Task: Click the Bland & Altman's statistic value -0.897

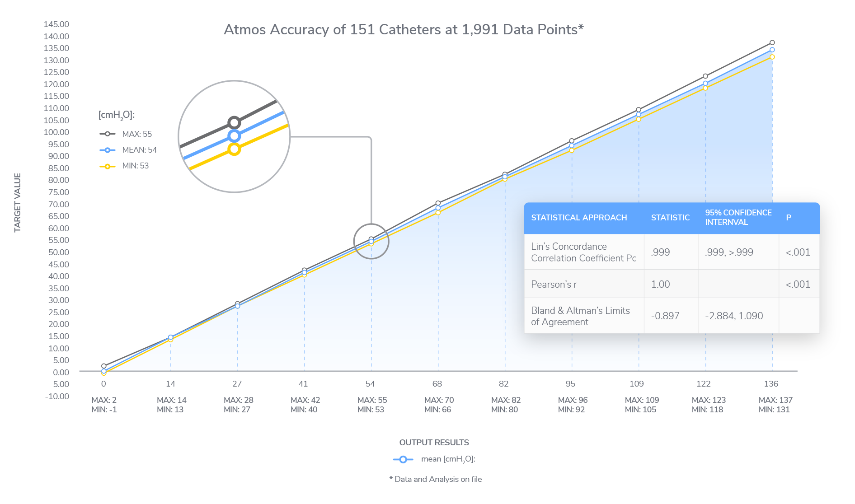Action: [665, 316]
